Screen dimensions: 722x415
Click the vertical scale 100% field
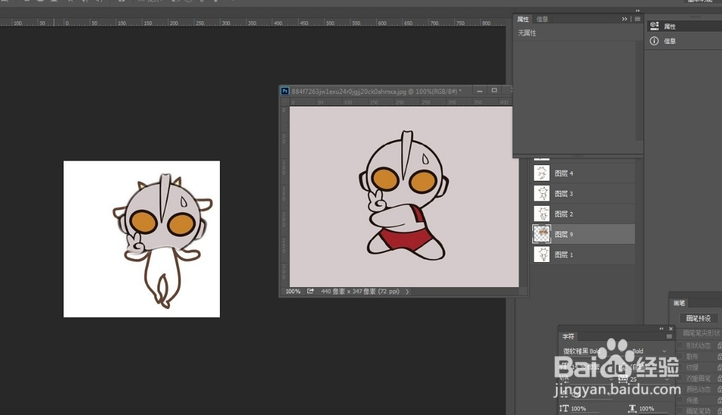(585, 409)
